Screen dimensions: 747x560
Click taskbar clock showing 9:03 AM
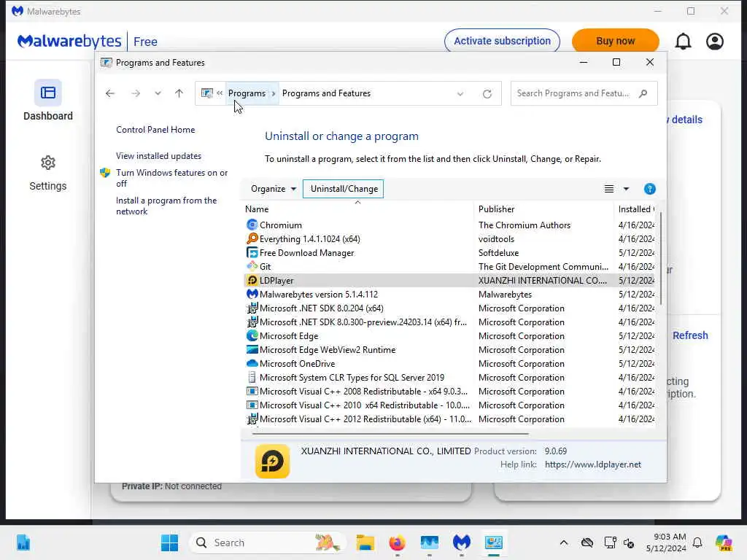pos(666,542)
